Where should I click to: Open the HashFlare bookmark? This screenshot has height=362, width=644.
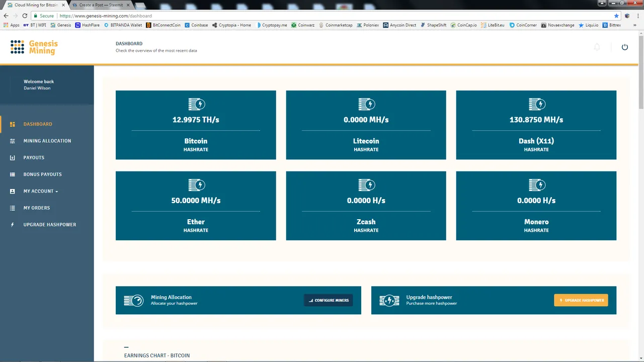pyautogui.click(x=87, y=25)
